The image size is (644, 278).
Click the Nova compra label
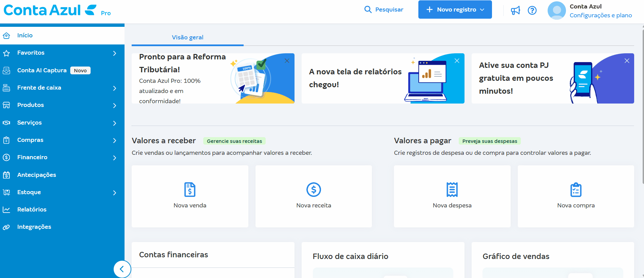point(576,205)
